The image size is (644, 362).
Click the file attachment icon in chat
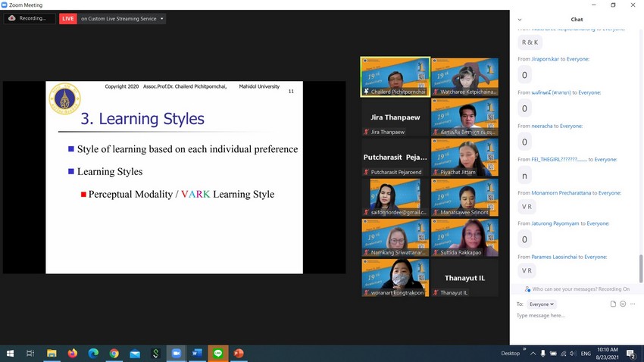pyautogui.click(x=613, y=304)
